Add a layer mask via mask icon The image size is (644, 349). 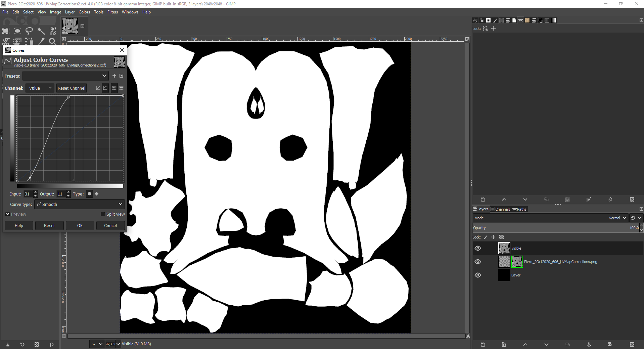click(x=610, y=345)
